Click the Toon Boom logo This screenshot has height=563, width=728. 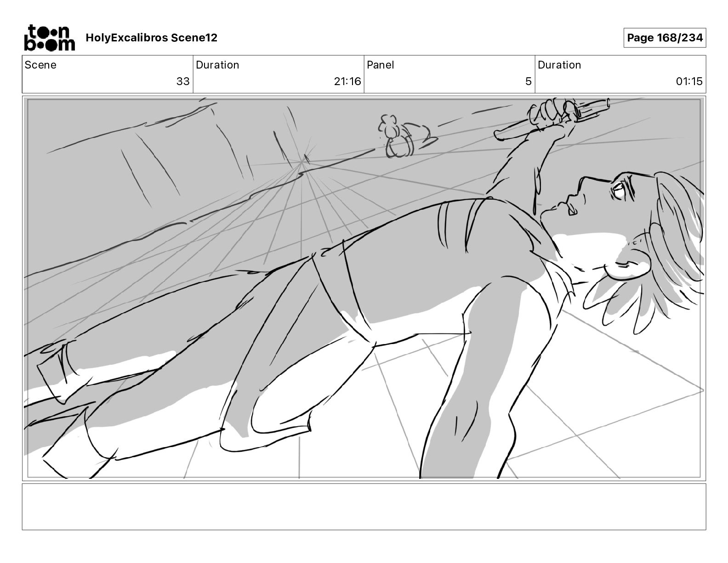coord(49,38)
